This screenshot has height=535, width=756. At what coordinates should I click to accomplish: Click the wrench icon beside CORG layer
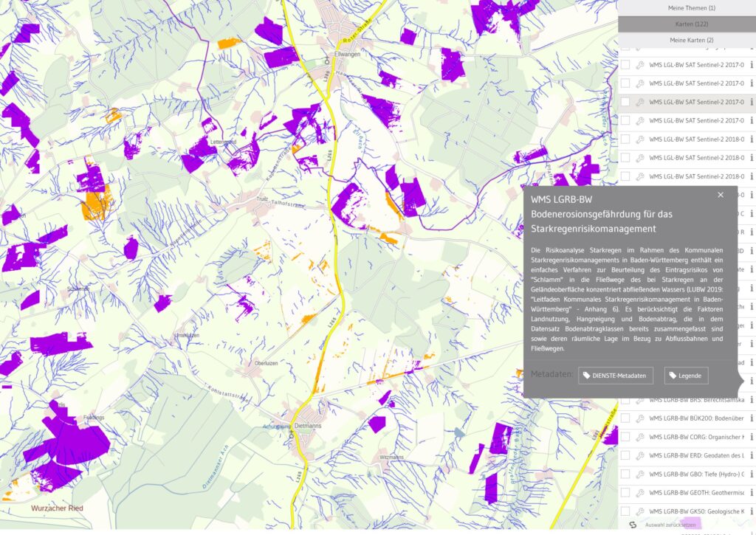point(640,437)
